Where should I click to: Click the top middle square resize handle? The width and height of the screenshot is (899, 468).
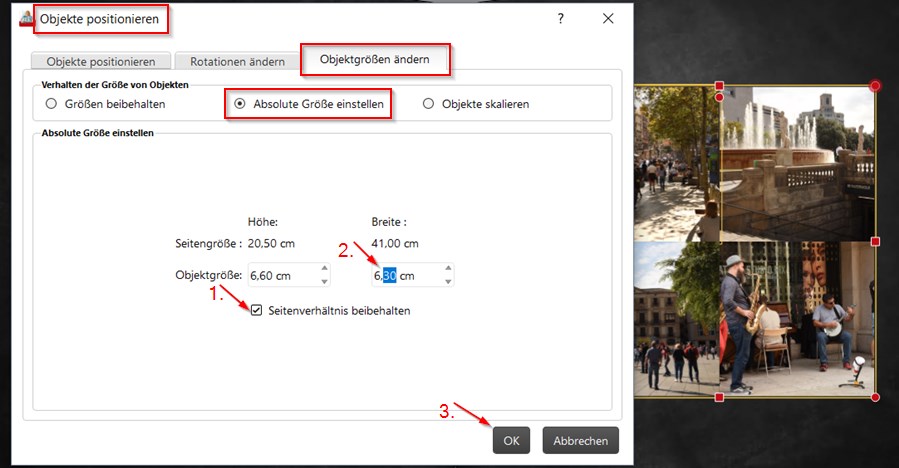[719, 87]
